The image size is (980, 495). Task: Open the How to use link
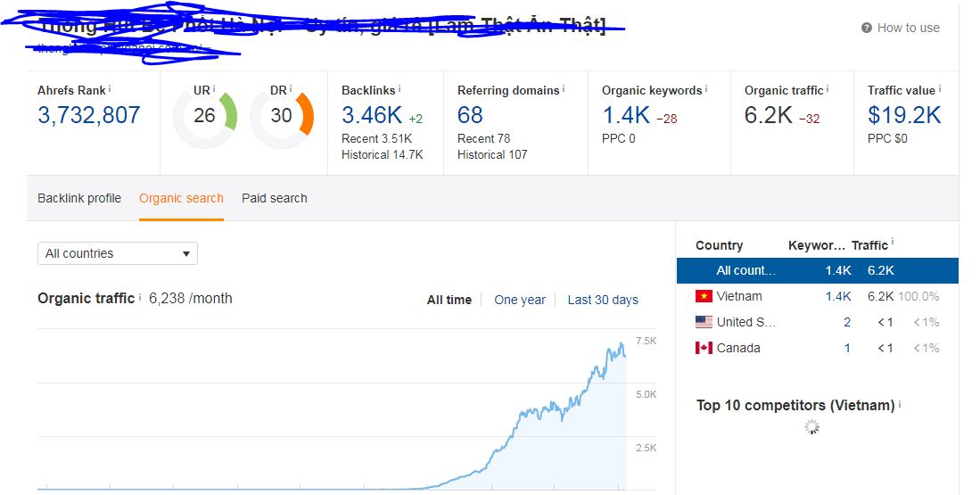[x=908, y=28]
